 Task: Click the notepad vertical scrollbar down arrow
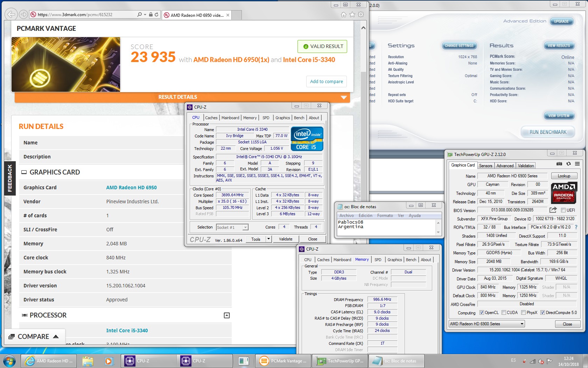pyautogui.click(x=438, y=232)
